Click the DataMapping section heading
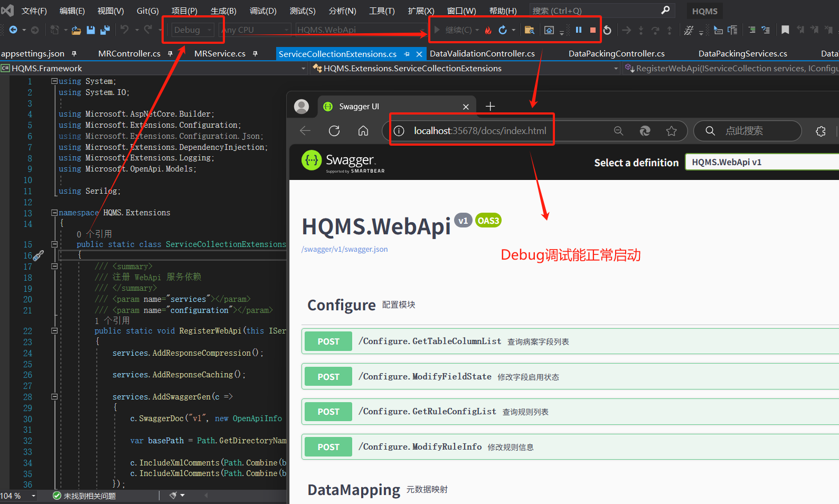 (x=354, y=490)
